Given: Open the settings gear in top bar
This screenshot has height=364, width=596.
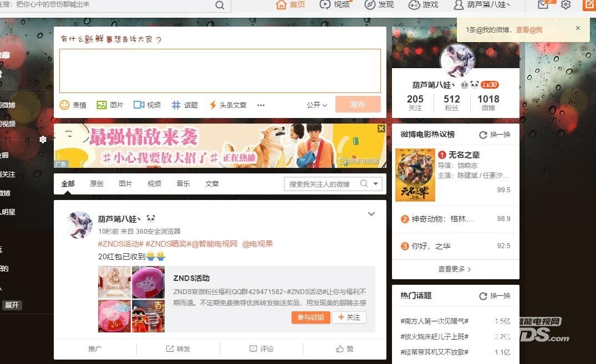Looking at the screenshot, I should click(566, 4).
